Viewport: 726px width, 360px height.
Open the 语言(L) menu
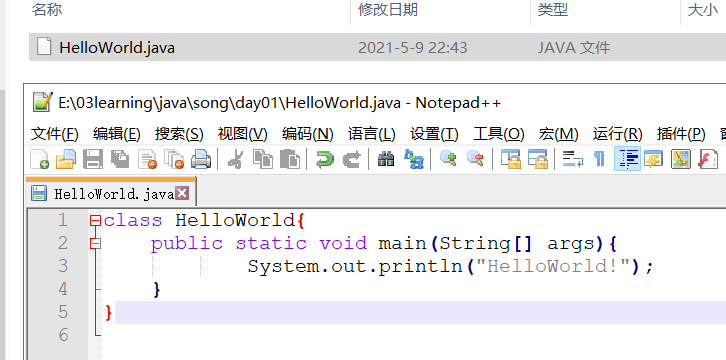(371, 134)
